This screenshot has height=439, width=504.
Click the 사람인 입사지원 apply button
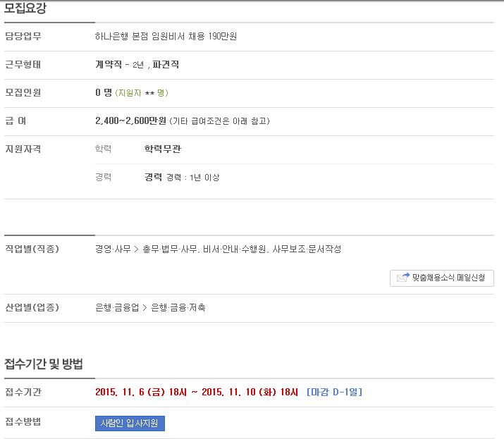(x=130, y=423)
